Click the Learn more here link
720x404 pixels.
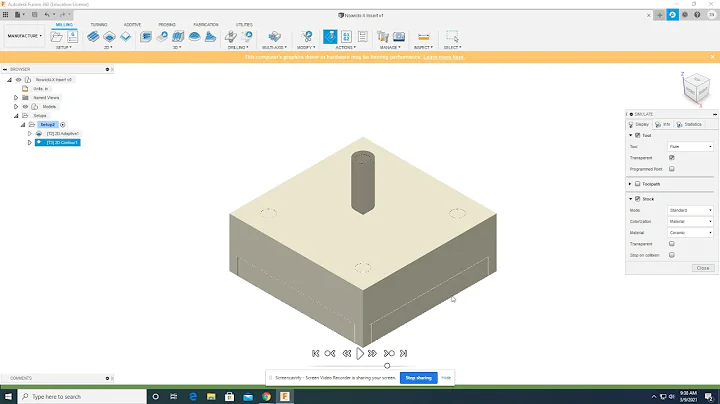tap(444, 57)
